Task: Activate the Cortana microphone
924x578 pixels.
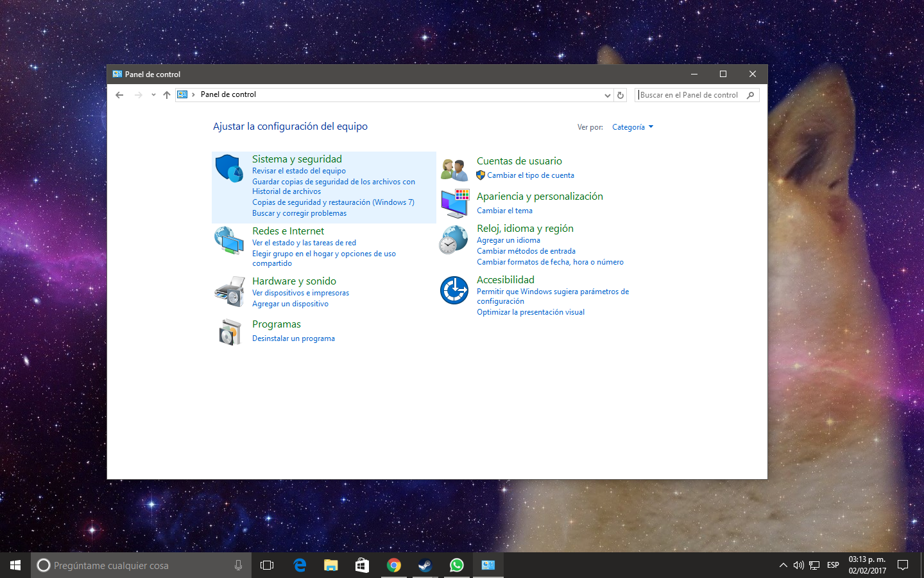Action: tap(238, 565)
